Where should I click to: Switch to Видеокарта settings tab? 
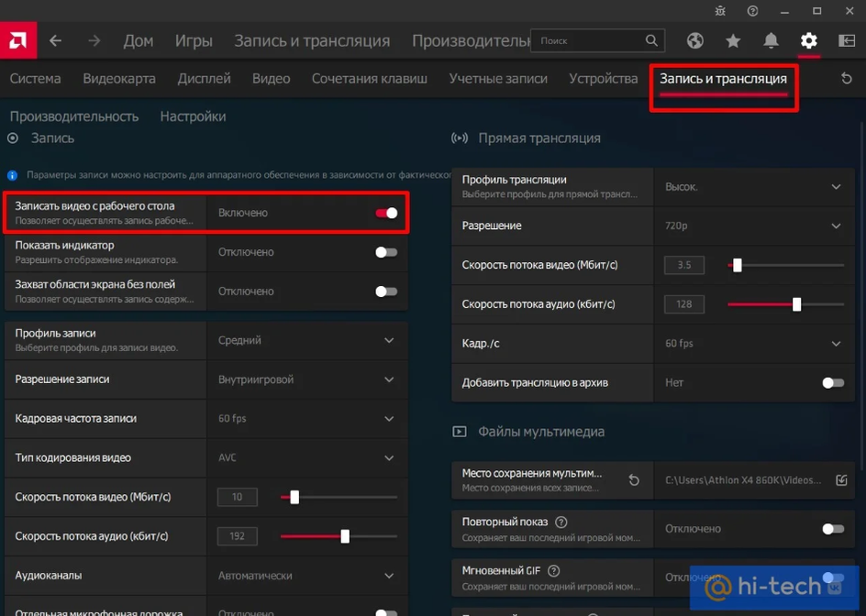pyautogui.click(x=119, y=79)
